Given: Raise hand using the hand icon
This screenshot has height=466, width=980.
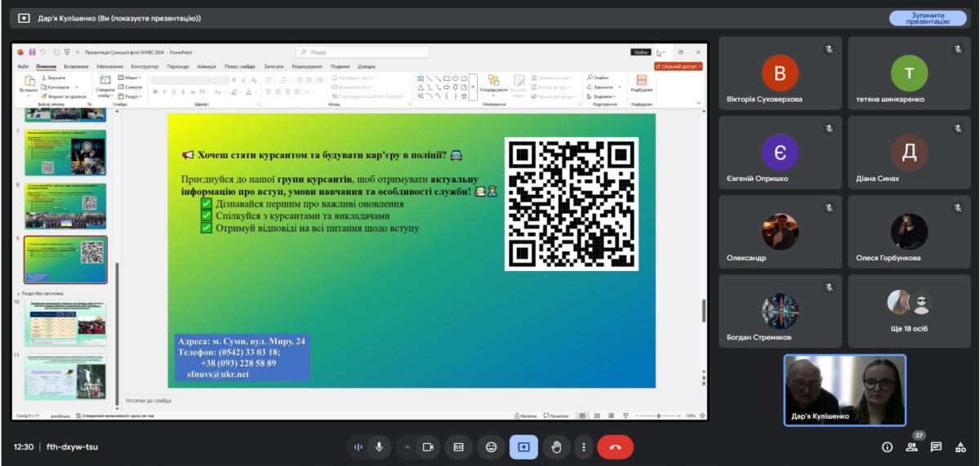Looking at the screenshot, I should click(556, 447).
